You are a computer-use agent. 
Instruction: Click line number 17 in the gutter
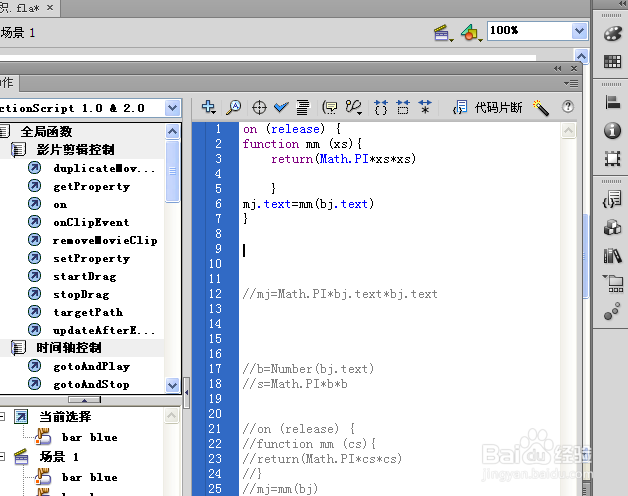tap(215, 369)
